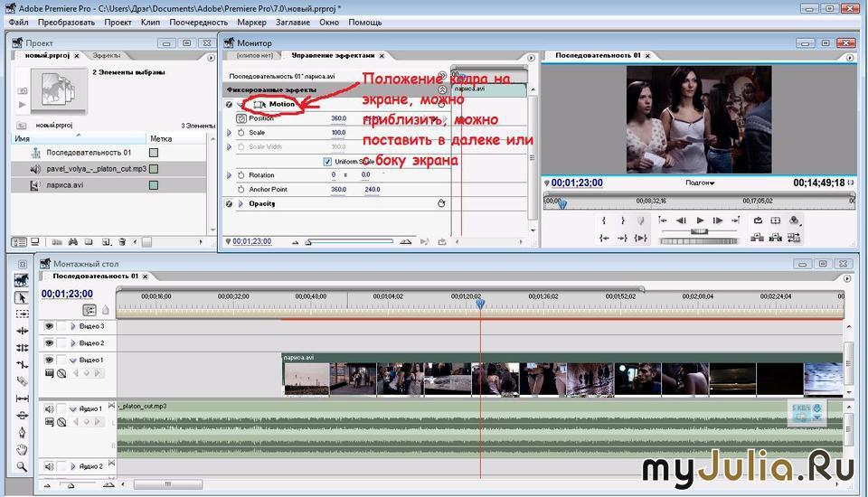Viewport: 868px width, 497px height.
Task: Open the Подгон zoom dropdown
Action: (700, 183)
